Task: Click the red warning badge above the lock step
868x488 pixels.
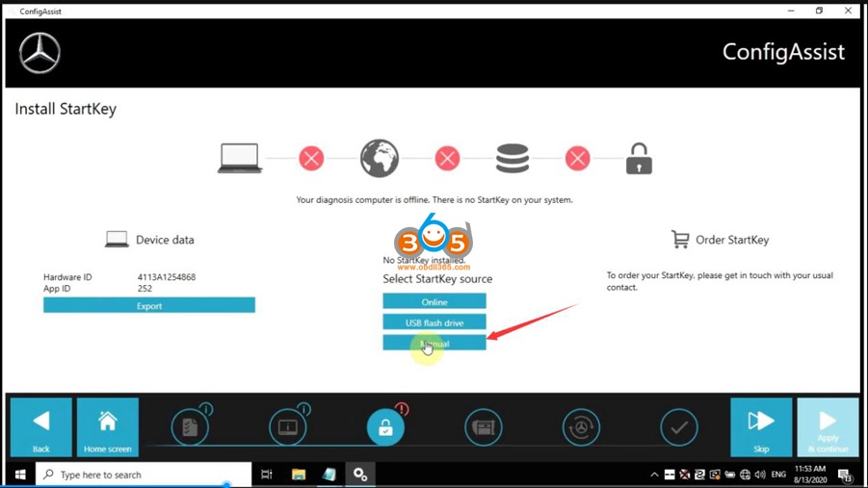Action: [402, 409]
